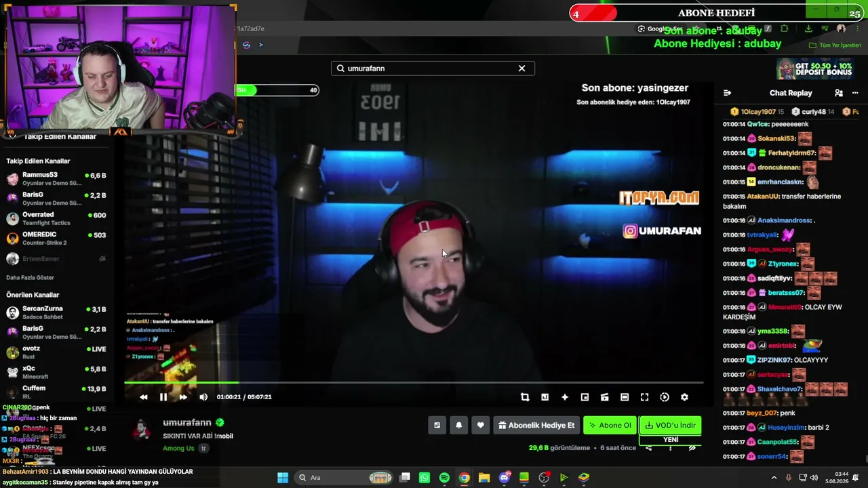Open playback speed control
Image resolution: width=868 pixels, height=488 pixels.
665,397
